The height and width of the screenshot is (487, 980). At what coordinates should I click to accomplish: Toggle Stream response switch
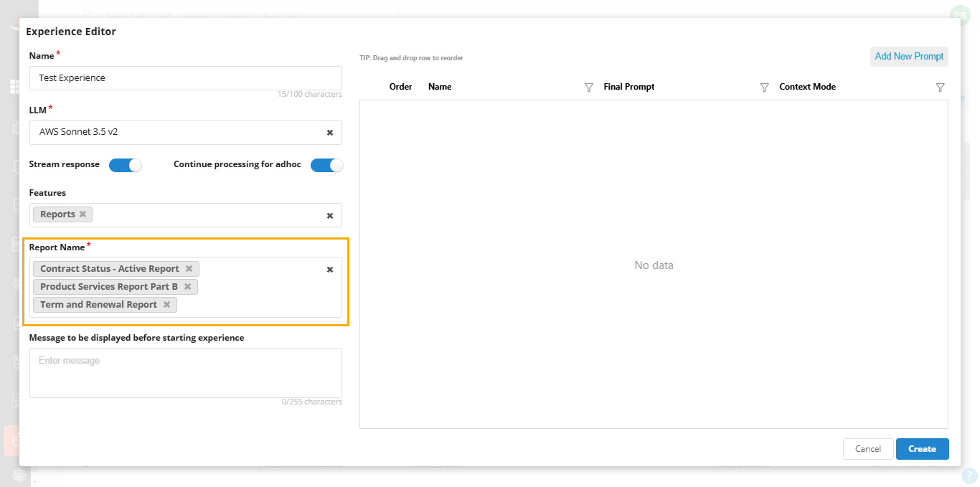click(126, 165)
